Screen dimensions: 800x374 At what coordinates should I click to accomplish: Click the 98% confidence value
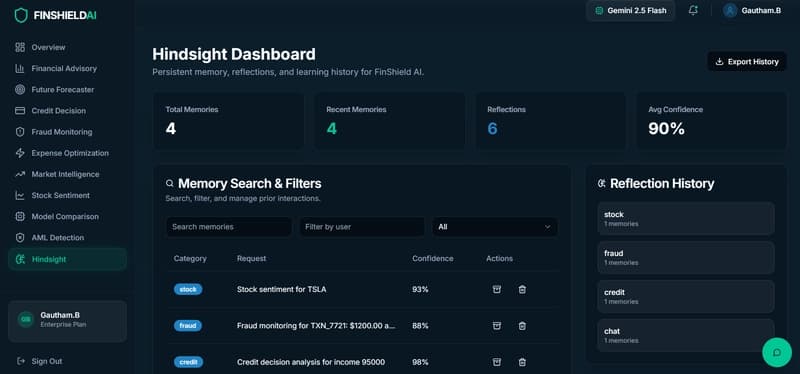click(x=420, y=362)
